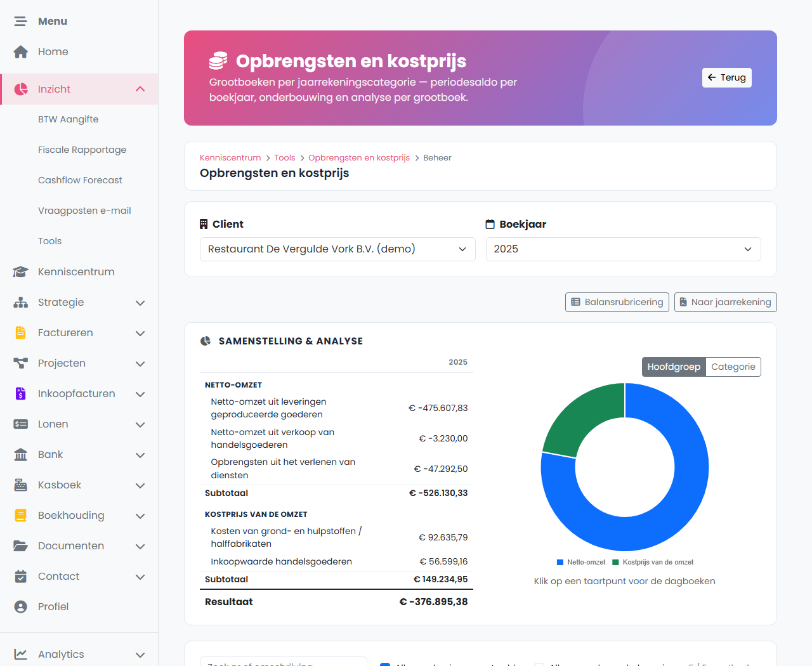Open Fiscale Rapportage submenu item
812x666 pixels.
click(82, 150)
